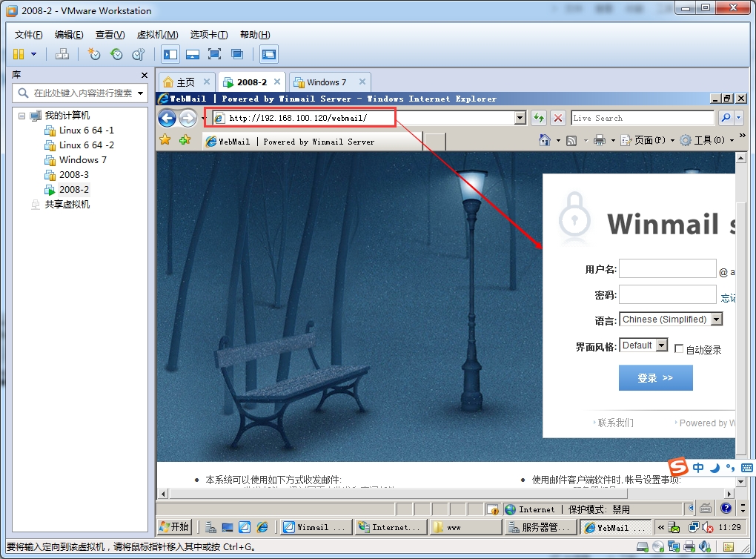Close the 库 library panel
Screen dimensions: 756x559
click(x=145, y=75)
